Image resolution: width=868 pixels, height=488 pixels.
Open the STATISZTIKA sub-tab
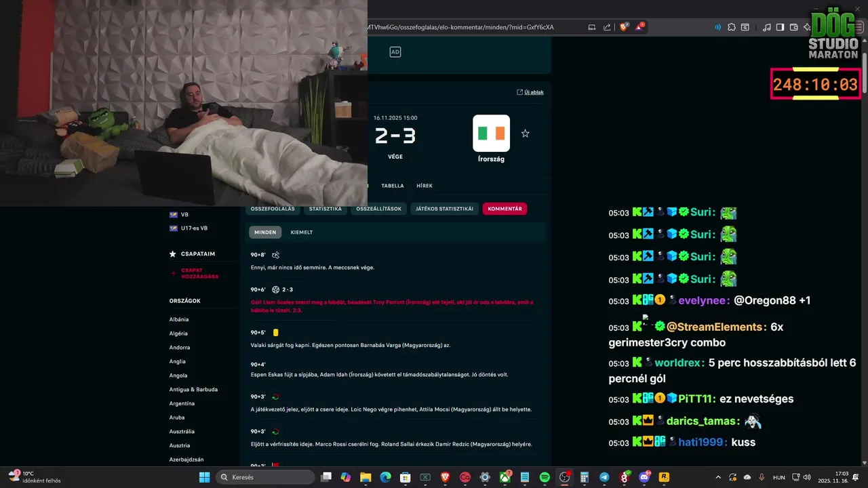(x=325, y=209)
